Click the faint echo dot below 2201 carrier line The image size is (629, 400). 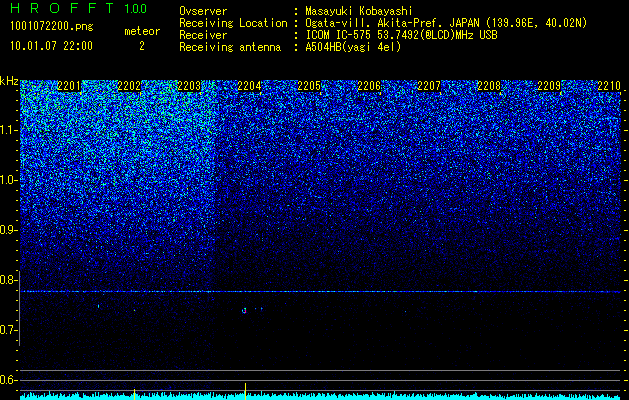coord(98,306)
